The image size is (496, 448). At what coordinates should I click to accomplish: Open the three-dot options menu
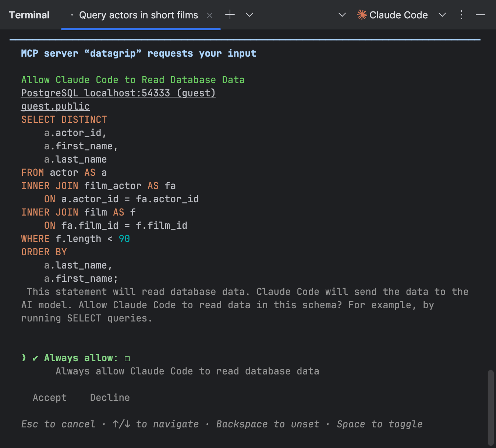(461, 15)
